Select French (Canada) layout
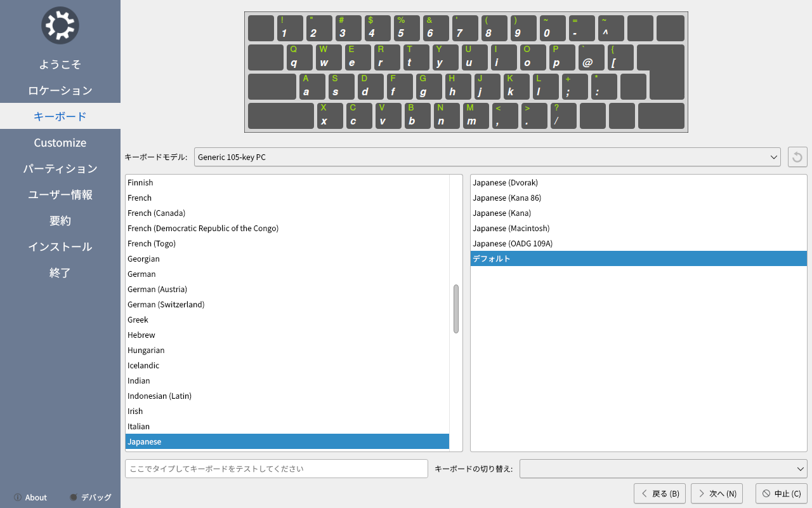This screenshot has height=508, width=812. pos(287,213)
